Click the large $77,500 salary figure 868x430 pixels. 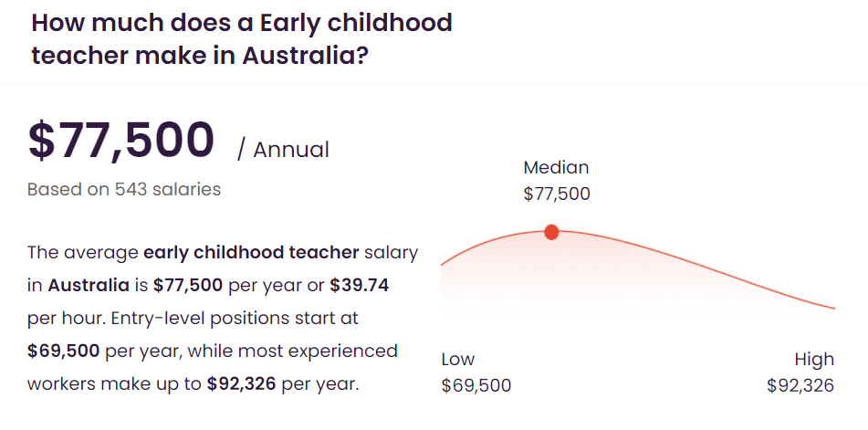(121, 142)
